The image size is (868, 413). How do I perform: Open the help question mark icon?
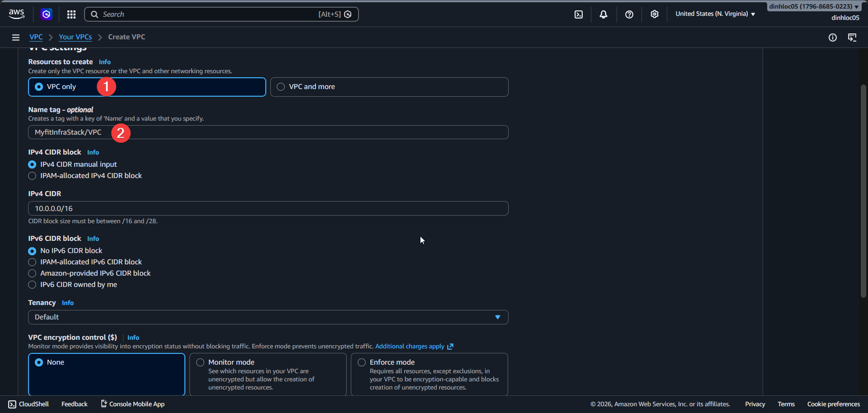click(629, 14)
